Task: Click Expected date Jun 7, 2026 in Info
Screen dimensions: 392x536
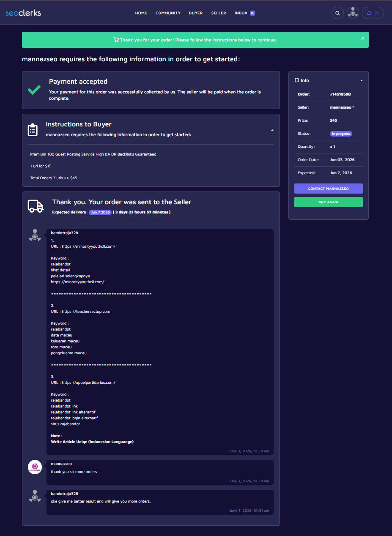Action: tap(341, 173)
